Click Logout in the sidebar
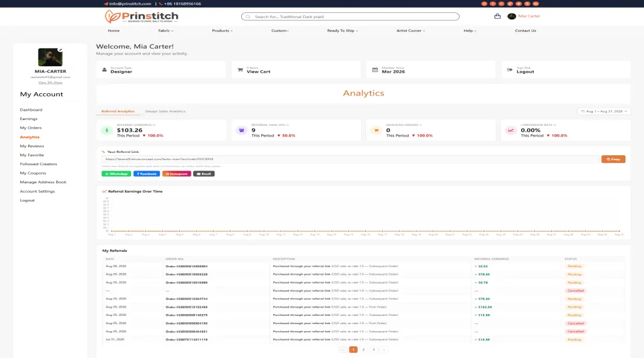The width and height of the screenshot is (644, 358). tap(27, 200)
